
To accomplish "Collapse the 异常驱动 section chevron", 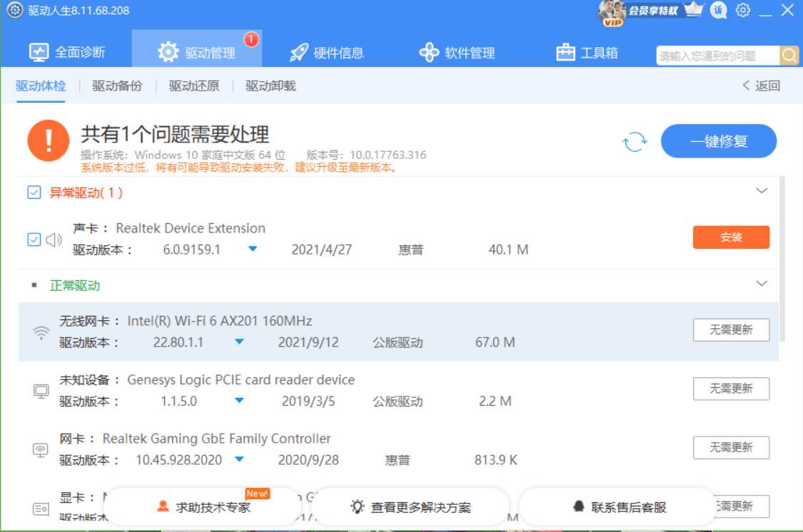I will 762,191.
